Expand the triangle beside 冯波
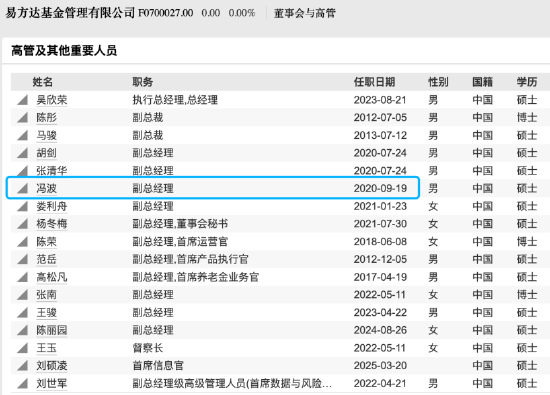The height and width of the screenshot is (395, 550). [22, 188]
